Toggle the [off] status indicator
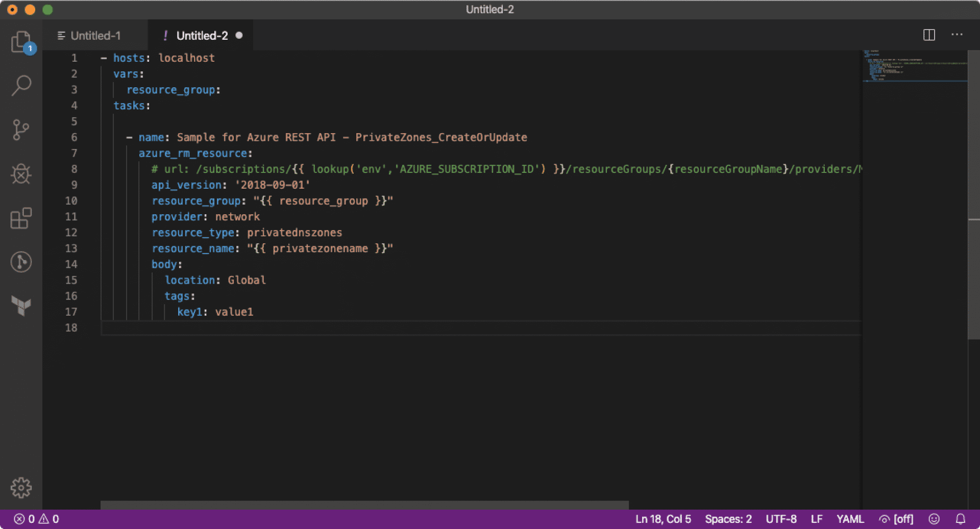The height and width of the screenshot is (529, 980). pyautogui.click(x=896, y=519)
